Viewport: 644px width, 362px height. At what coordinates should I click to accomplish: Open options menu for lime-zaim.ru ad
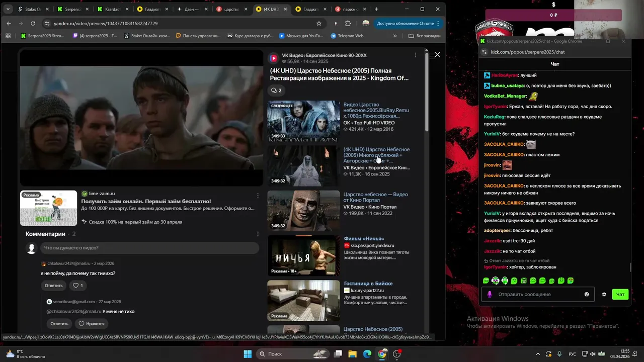258,196
